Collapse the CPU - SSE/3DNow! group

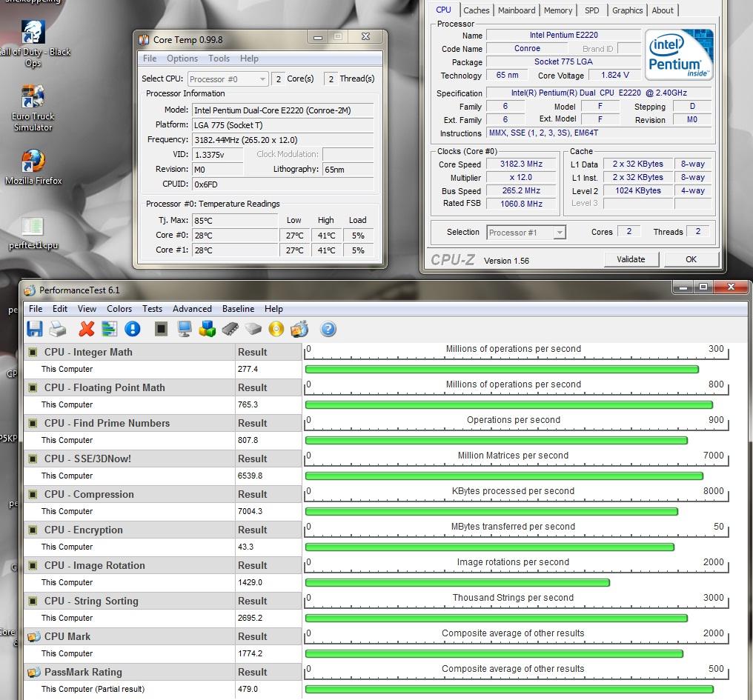tap(33, 459)
